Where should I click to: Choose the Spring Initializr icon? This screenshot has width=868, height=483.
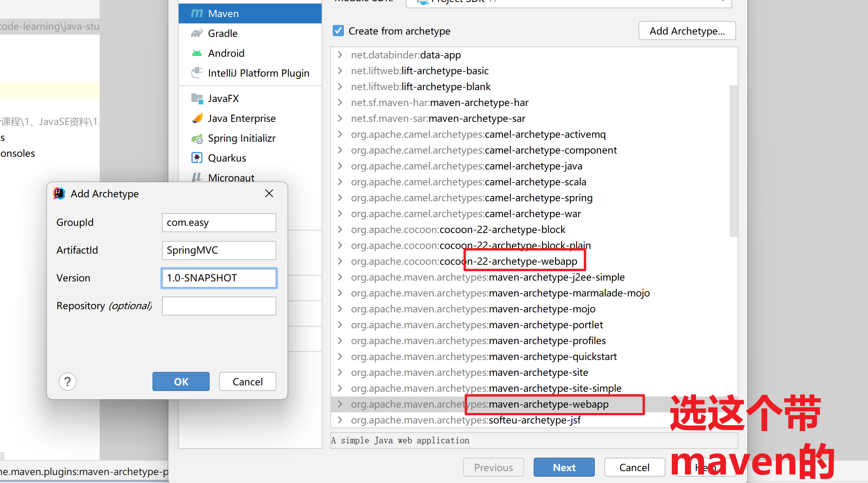coord(197,139)
